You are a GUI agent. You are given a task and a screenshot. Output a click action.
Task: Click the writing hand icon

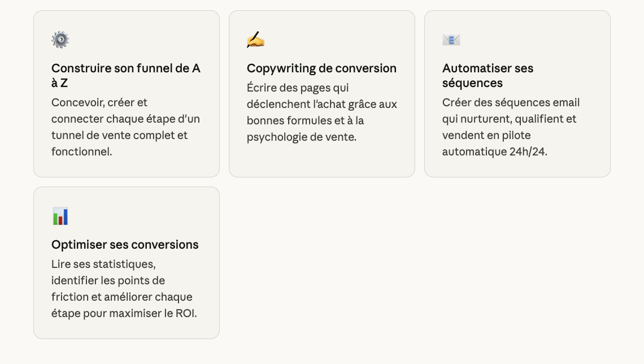click(x=255, y=40)
